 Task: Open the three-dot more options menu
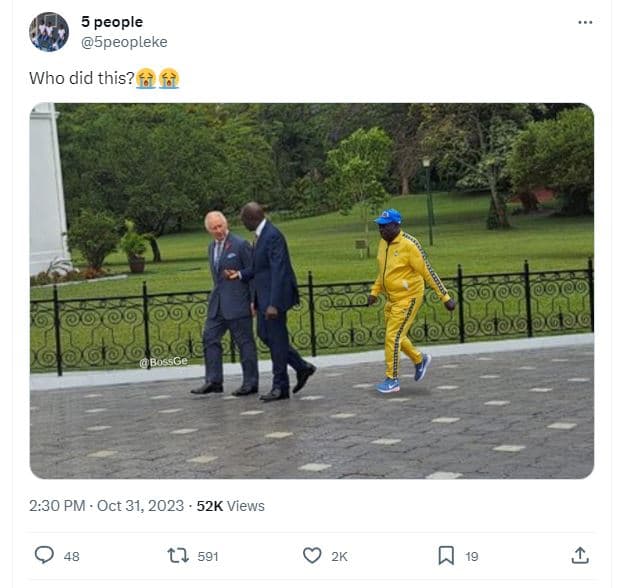pyautogui.click(x=585, y=22)
